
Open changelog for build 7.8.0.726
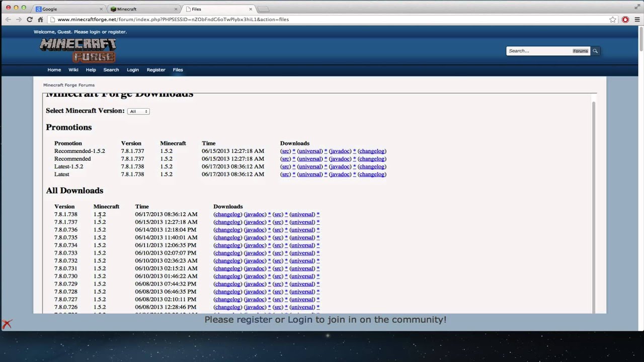(x=228, y=307)
